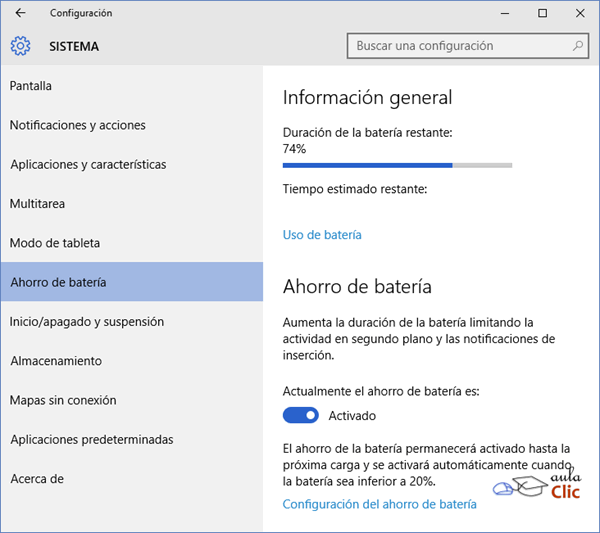This screenshot has width=600, height=533.
Task: Open the Uso de batería link
Action: click(x=322, y=235)
